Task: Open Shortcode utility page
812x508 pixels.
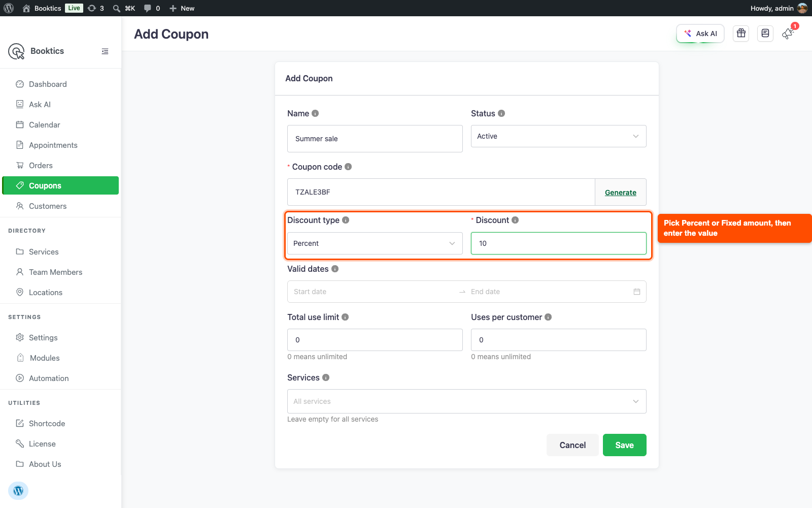Action: click(x=60, y=424)
